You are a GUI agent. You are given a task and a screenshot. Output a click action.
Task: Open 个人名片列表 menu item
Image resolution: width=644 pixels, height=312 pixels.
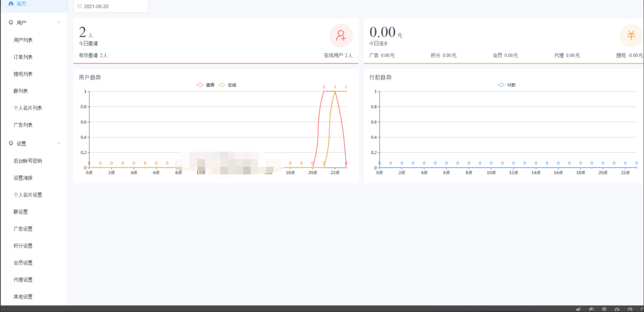28,108
